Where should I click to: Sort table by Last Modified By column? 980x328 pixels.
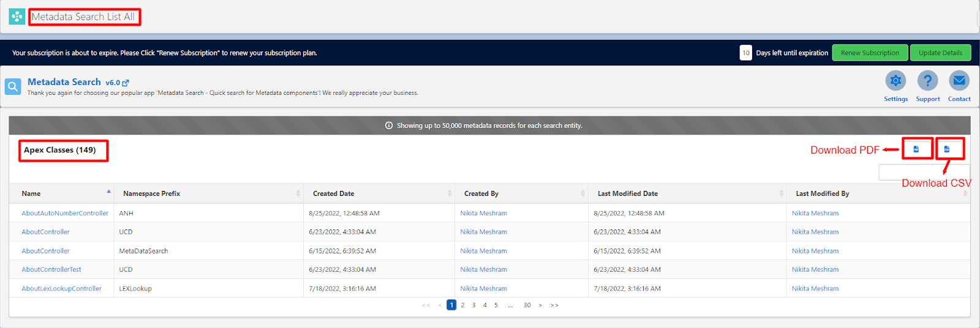pyautogui.click(x=878, y=193)
